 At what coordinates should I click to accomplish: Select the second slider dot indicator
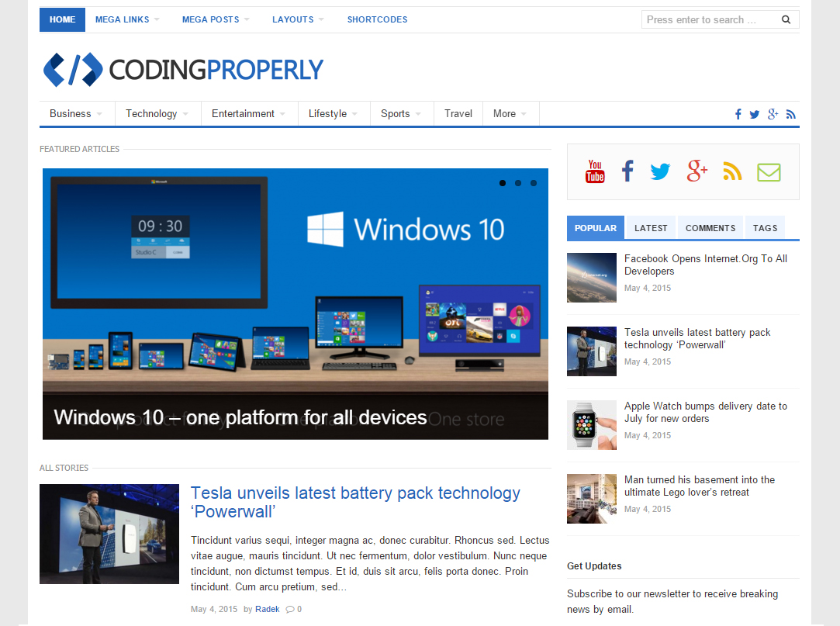click(518, 183)
